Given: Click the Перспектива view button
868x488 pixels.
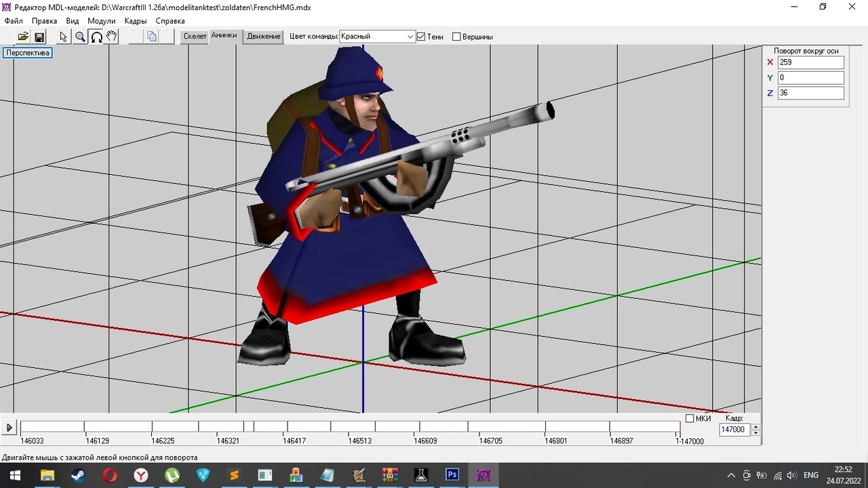Looking at the screenshot, I should [x=28, y=53].
